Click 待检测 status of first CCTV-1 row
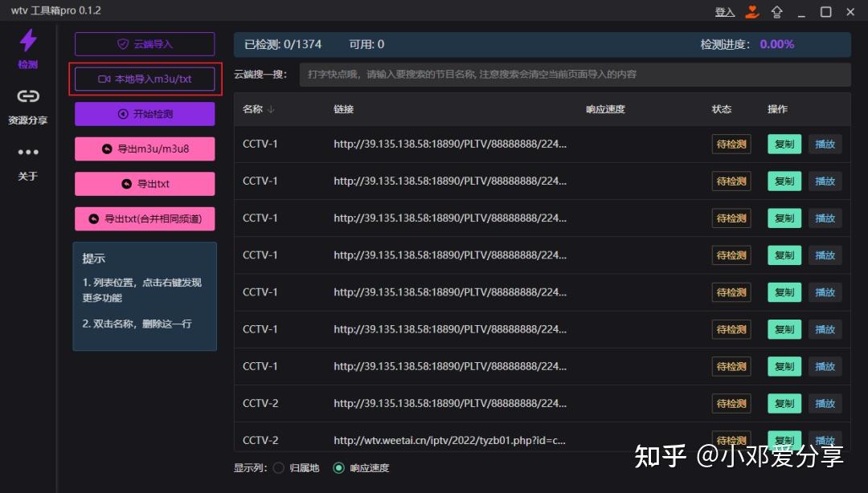Image resolution: width=868 pixels, height=493 pixels. click(731, 144)
